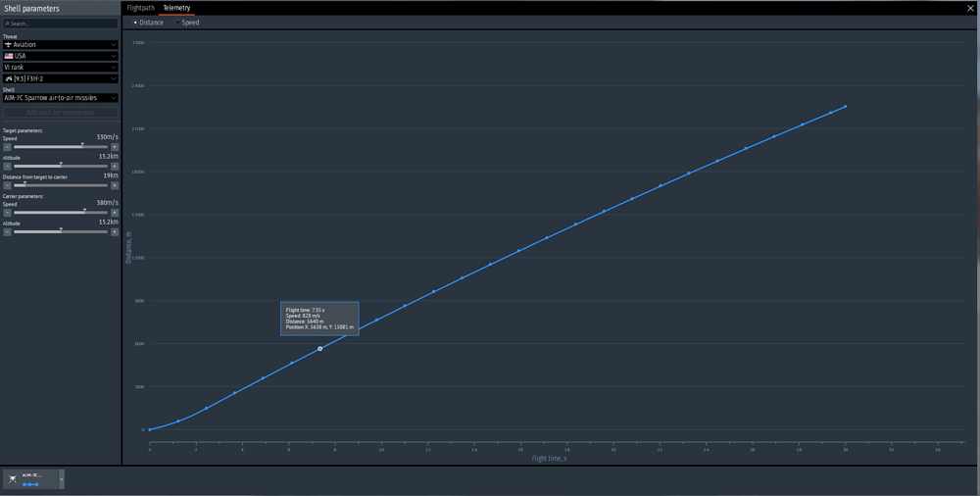This screenshot has width=980, height=496.
Task: Click the first data point at 0 s
Action: (x=150, y=429)
